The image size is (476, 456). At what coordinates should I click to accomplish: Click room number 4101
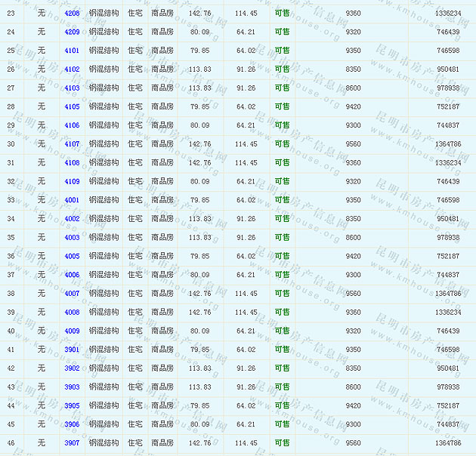click(x=72, y=51)
